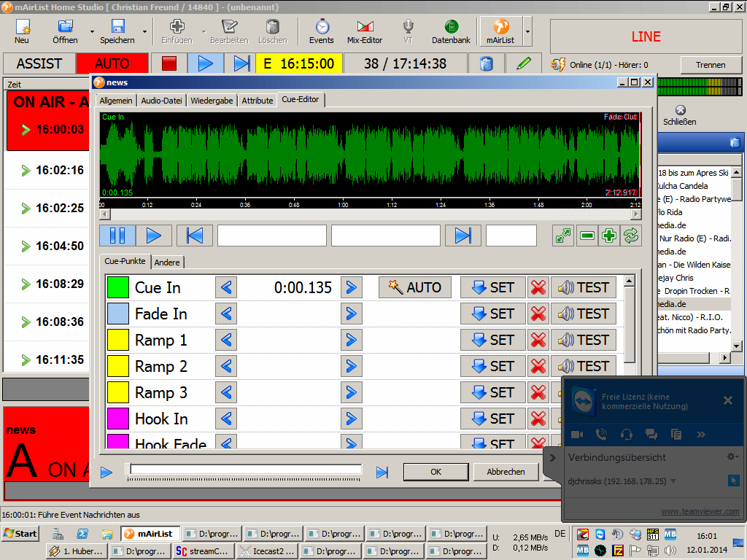
Task: Delete the Fade In cue point
Action: (x=538, y=314)
